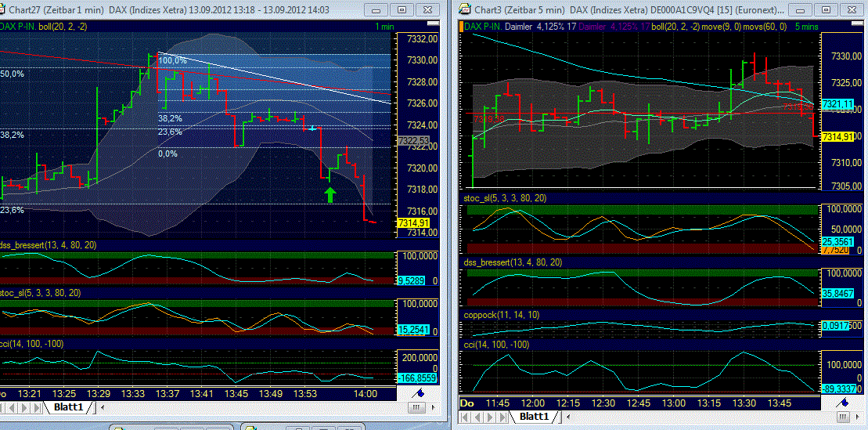Image resolution: width=868 pixels, height=430 pixels.
Task: Click cyan price tag 7321,11 in Chart3
Action: pos(837,103)
